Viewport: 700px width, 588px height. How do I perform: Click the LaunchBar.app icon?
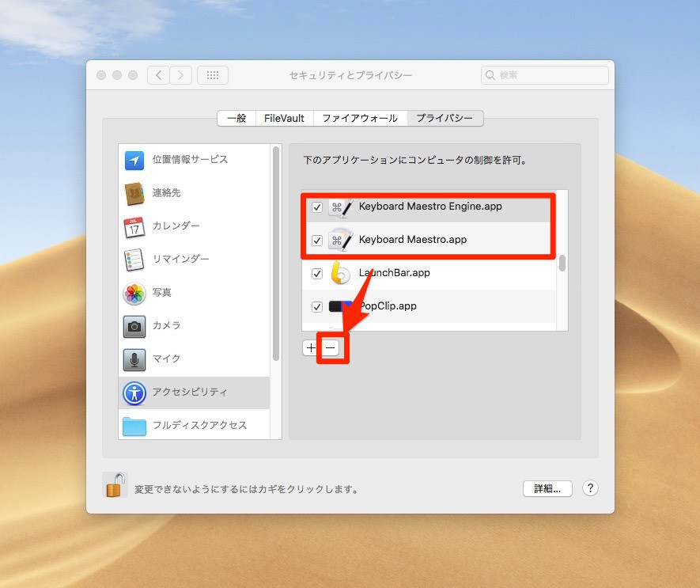340,274
